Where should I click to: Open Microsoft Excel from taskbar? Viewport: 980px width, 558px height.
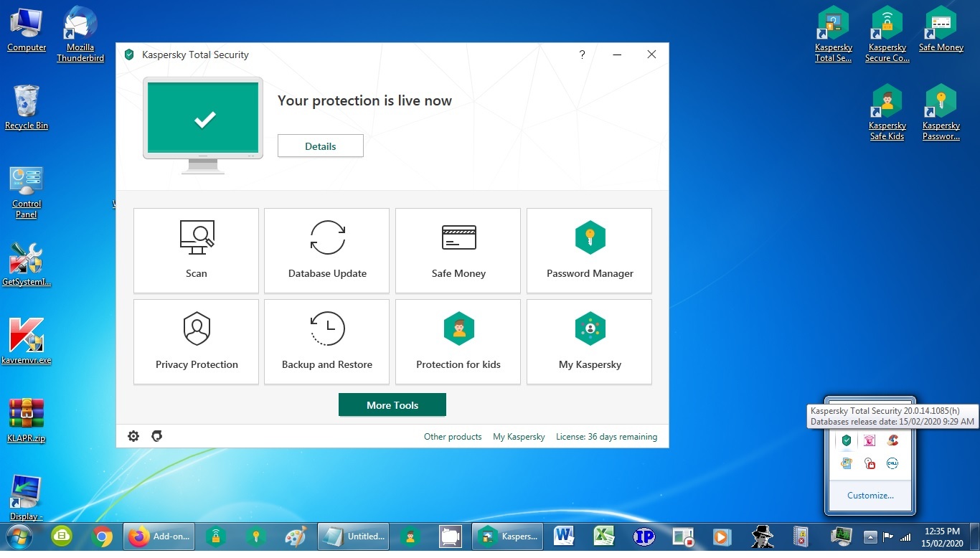pyautogui.click(x=605, y=536)
